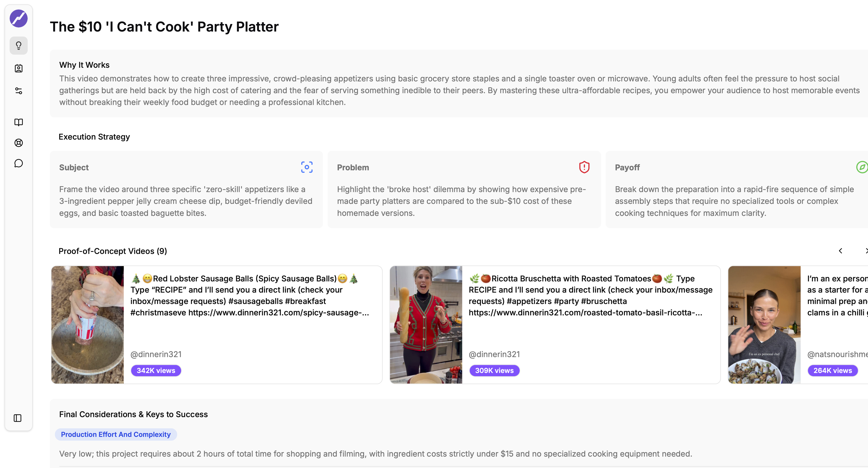
Task: Click the shield alert icon on Problem card
Action: pyautogui.click(x=584, y=167)
